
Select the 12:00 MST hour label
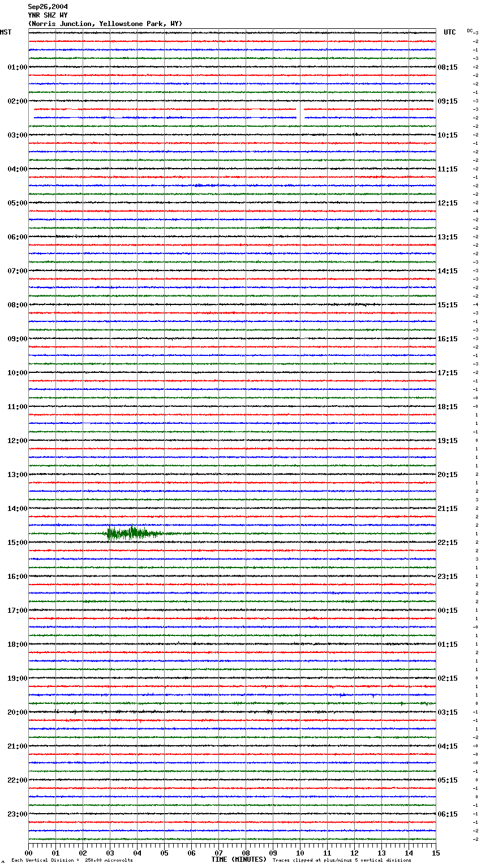tap(18, 441)
